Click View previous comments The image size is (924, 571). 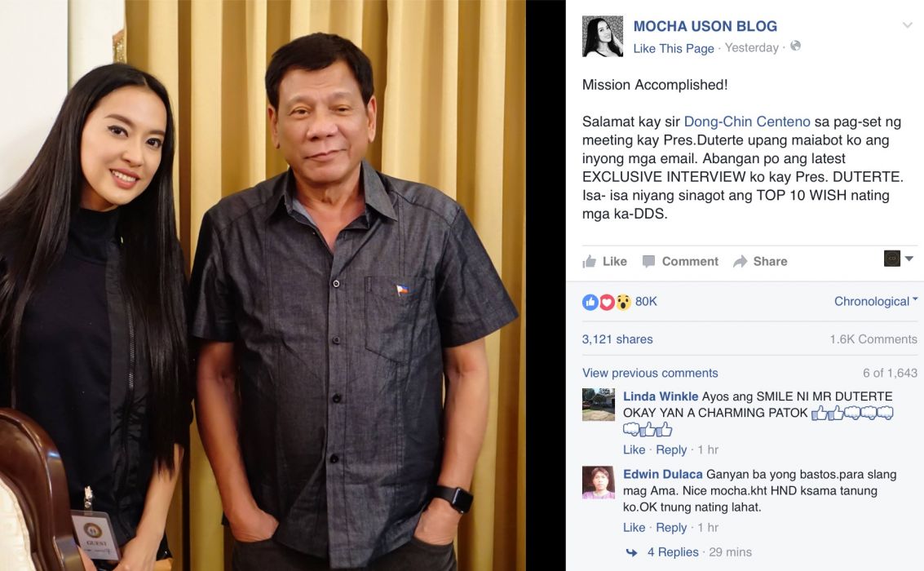[x=650, y=373]
